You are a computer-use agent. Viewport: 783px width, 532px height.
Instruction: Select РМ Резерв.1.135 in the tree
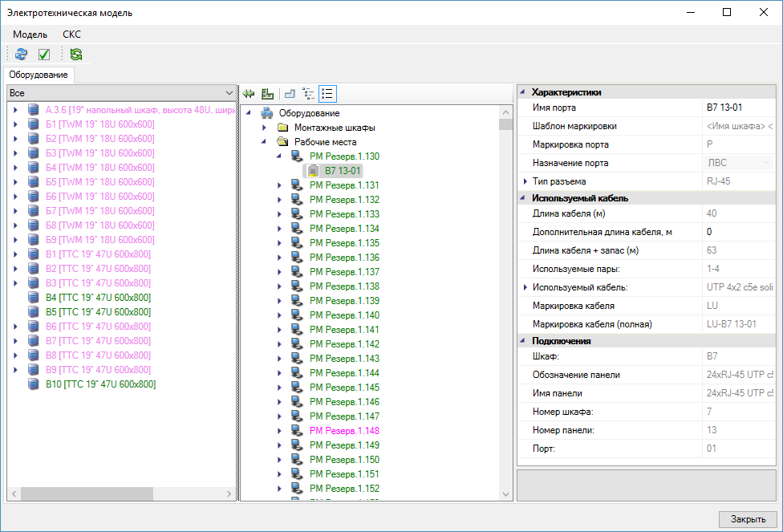point(344,243)
